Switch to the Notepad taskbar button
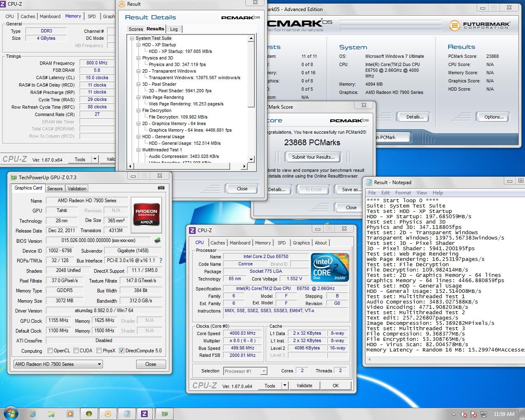This screenshot has width=525, height=420. pyautogui.click(x=127, y=414)
